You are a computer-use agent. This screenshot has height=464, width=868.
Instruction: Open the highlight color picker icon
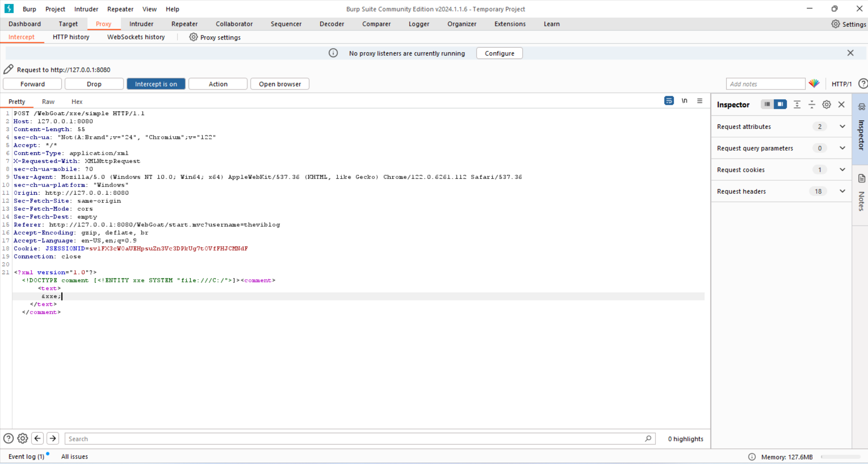coord(814,84)
